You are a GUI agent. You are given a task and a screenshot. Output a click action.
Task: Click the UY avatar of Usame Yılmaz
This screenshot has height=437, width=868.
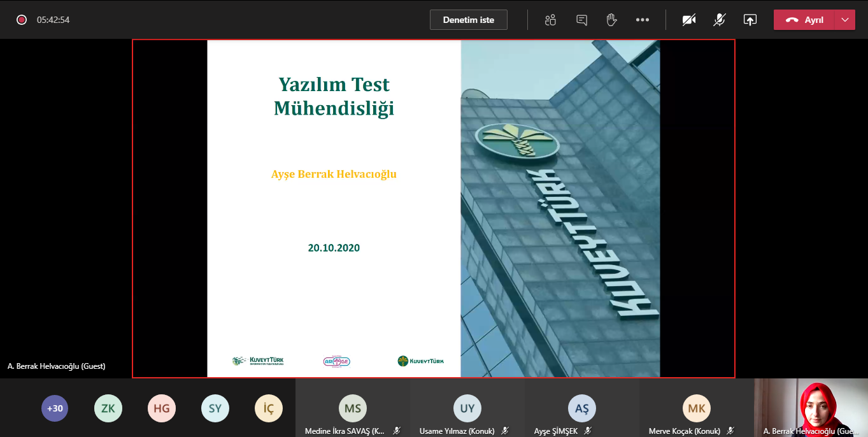point(467,408)
